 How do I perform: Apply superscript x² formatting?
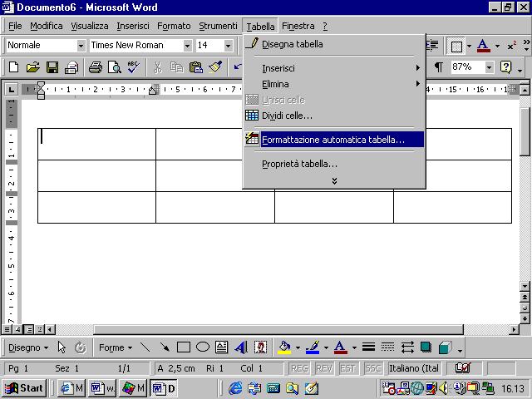[x=512, y=46]
